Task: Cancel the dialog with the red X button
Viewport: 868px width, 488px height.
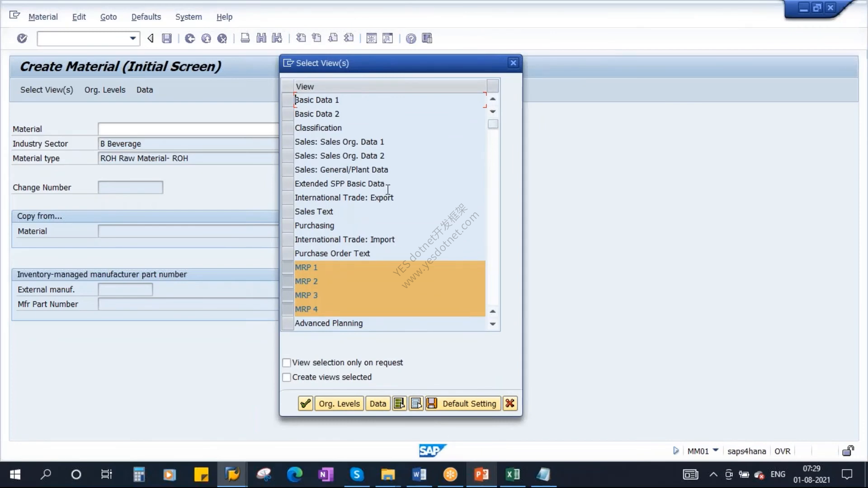Action: 510,403
